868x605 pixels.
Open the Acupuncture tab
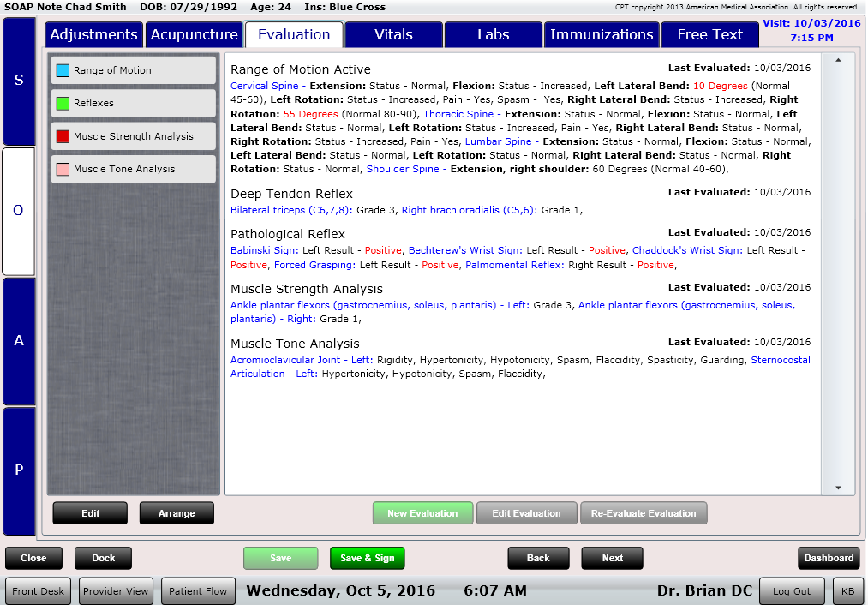195,35
